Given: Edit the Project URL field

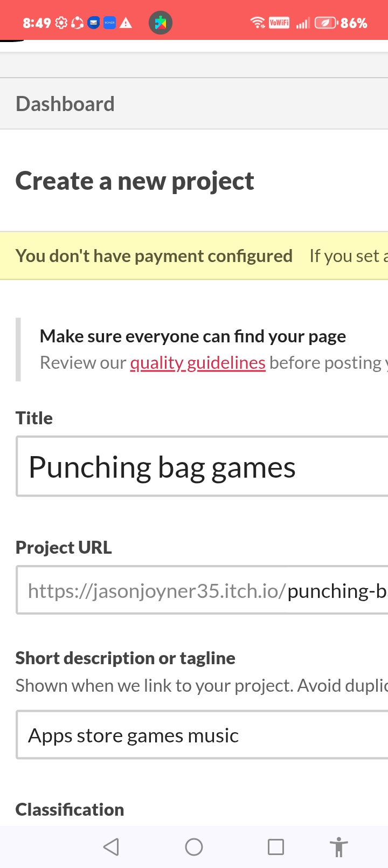Looking at the screenshot, I should click(202, 591).
